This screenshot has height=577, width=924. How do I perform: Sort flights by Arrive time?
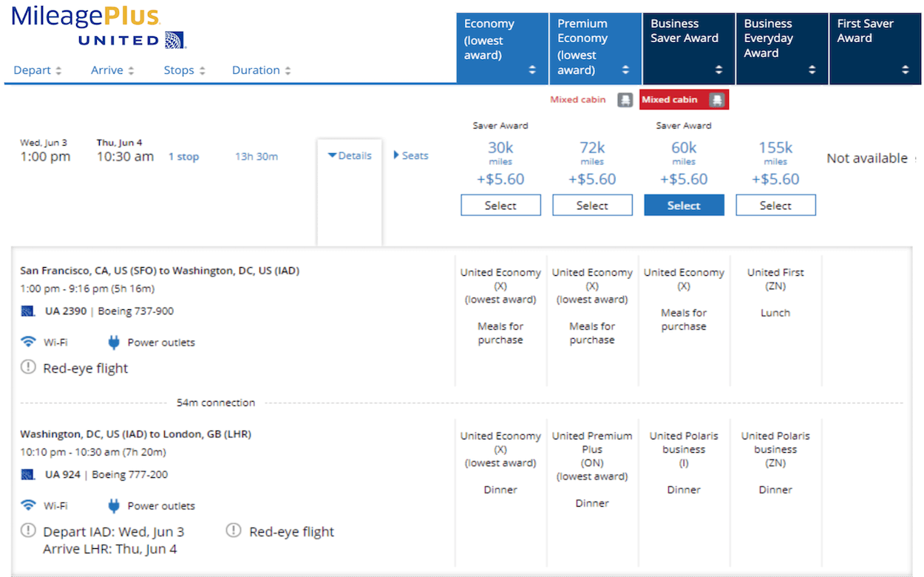click(112, 70)
